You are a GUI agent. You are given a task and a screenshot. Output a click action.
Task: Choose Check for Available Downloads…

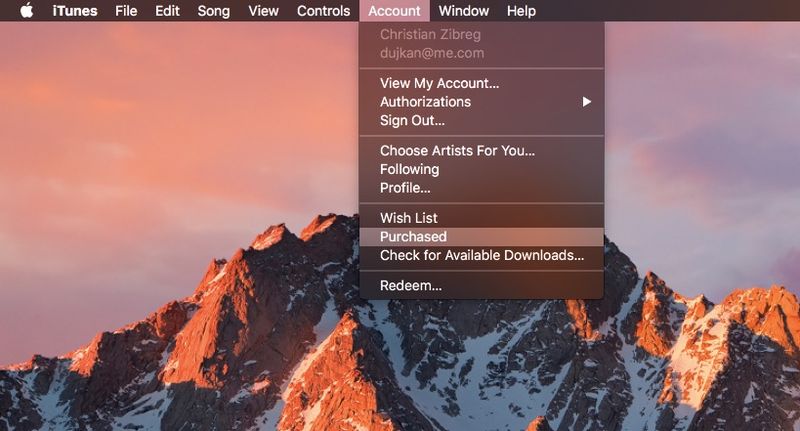point(482,255)
